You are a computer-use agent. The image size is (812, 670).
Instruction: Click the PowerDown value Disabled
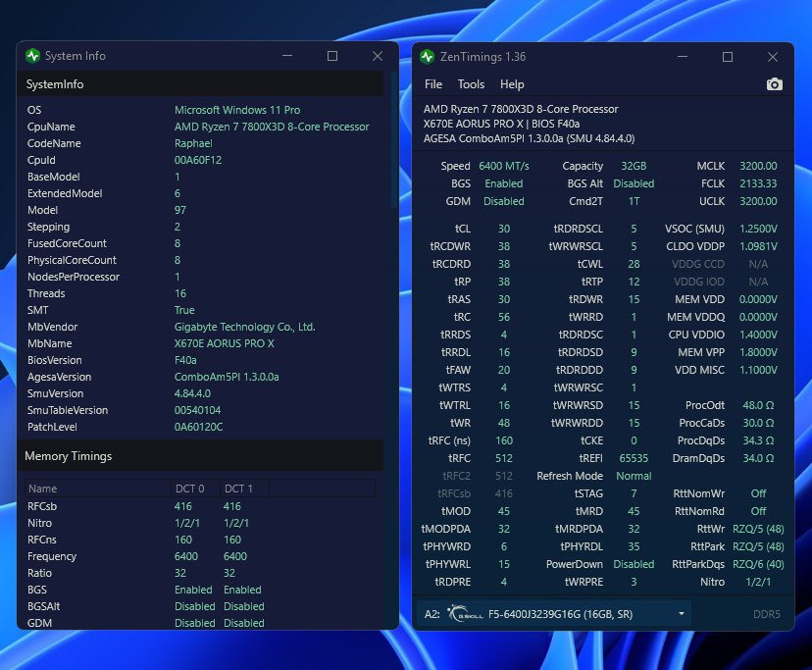click(634, 564)
